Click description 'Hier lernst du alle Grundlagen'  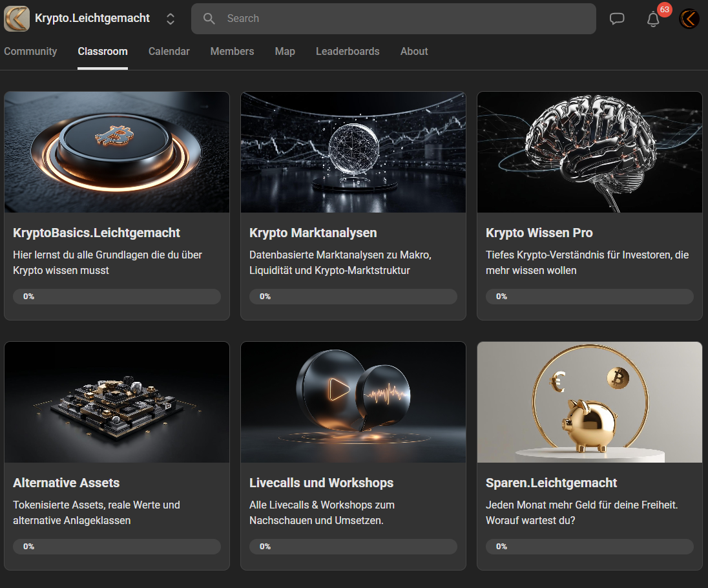pyautogui.click(x=107, y=263)
